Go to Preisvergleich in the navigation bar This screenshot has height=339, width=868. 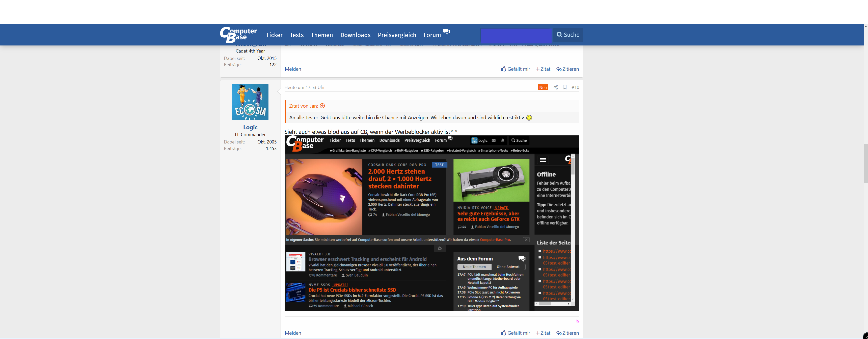(x=397, y=35)
